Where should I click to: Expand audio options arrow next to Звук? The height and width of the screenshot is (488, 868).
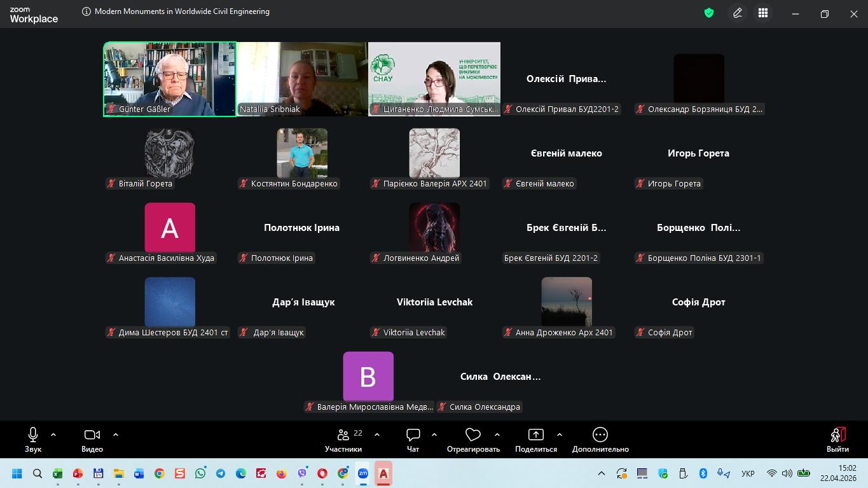53,435
